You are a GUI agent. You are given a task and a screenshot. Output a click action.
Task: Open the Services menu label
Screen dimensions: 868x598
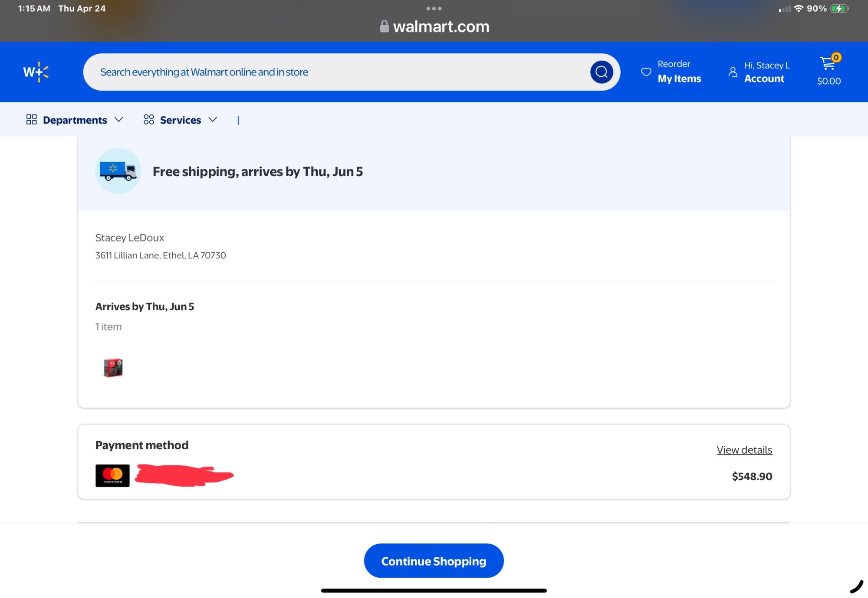coord(180,120)
